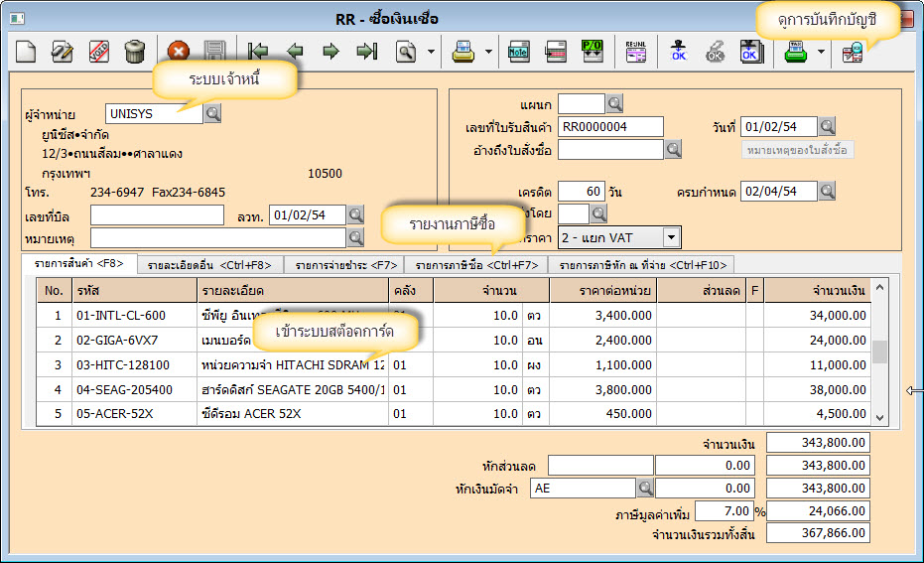Click the รหัส column header
This screenshot has height=563, width=924.
134,291
